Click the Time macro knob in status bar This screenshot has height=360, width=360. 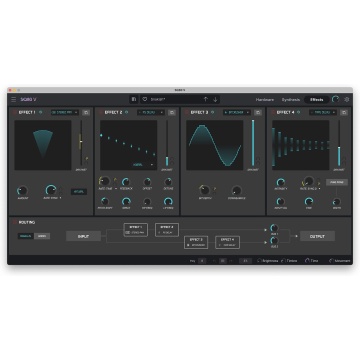[x=307, y=261]
